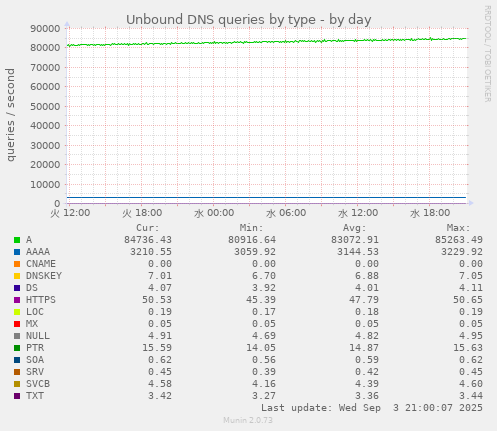Image resolution: width=497 pixels, height=431 pixels.
Task: Click the Cur column header
Action: click(x=148, y=228)
